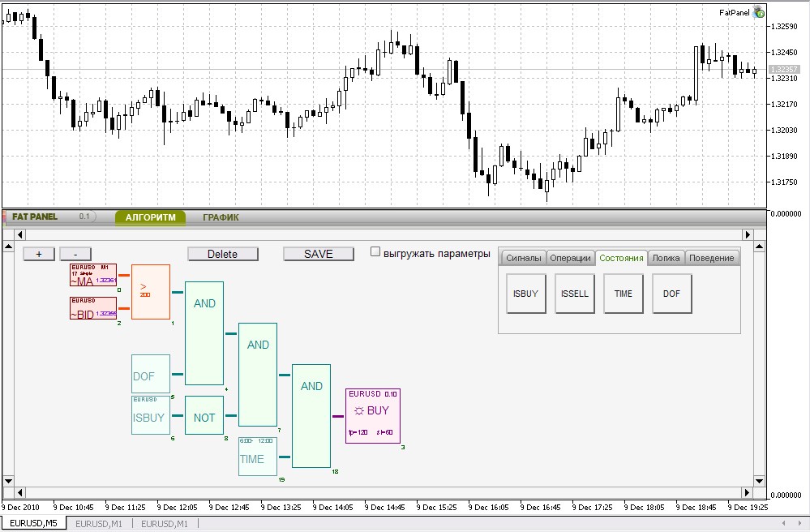
Task: Enable the выгружать параметры checkbox
Action: (x=375, y=252)
